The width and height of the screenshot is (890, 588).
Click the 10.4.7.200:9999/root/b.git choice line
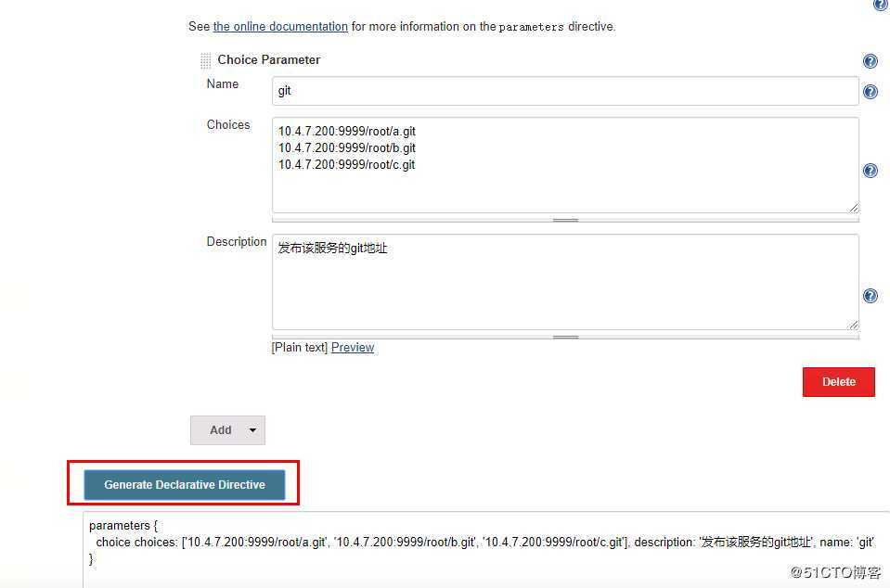tap(347, 148)
